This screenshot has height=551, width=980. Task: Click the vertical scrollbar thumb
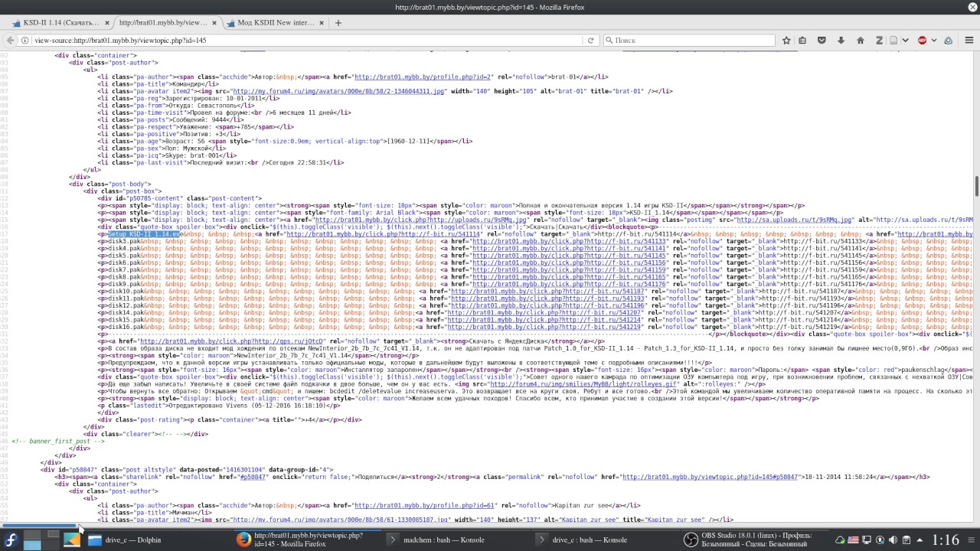point(976,186)
